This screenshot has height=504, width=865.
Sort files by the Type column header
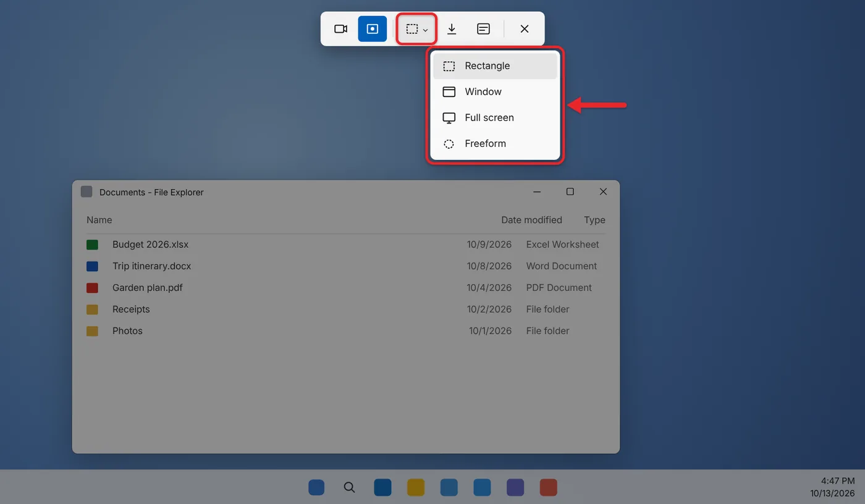pos(594,220)
